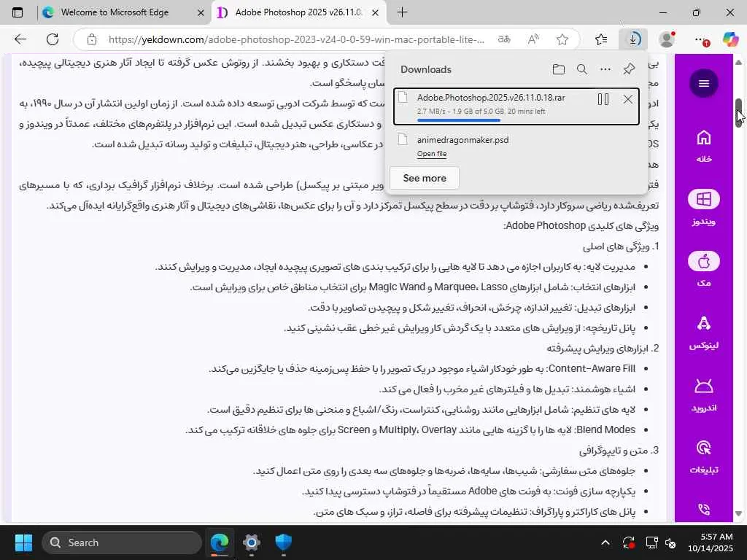Show hidden system tray icons

(605, 542)
